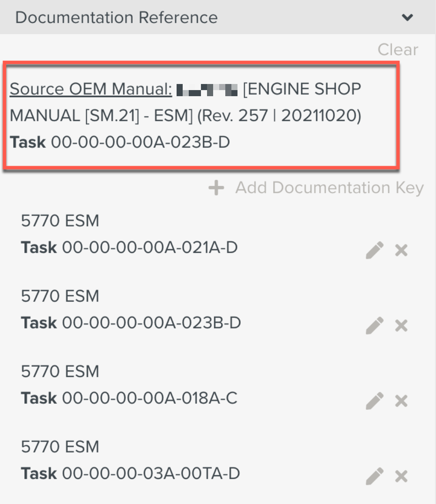The height and width of the screenshot is (504, 436).
Task: Remove the Task 00-00-00-00A-023B-D documentation key
Action: tap(401, 325)
